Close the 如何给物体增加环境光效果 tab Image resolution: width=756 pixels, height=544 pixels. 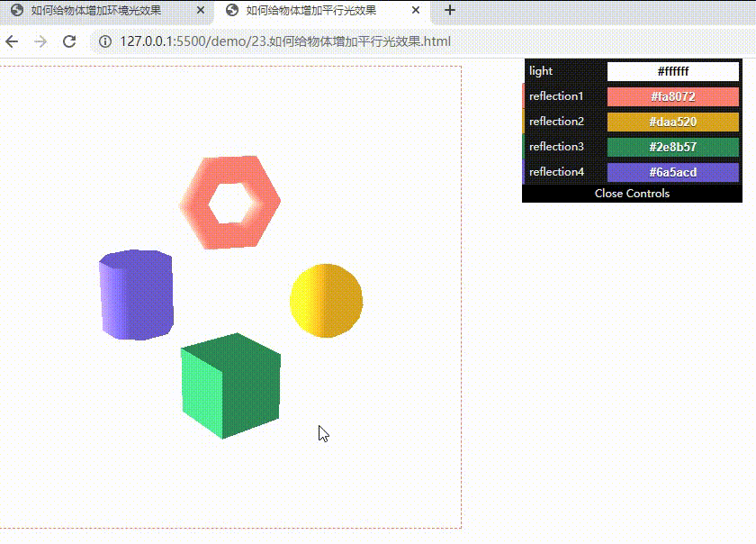tap(201, 10)
